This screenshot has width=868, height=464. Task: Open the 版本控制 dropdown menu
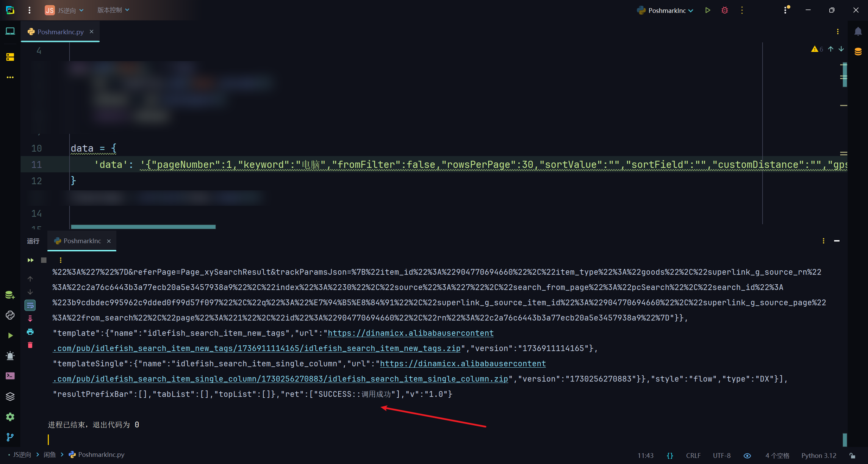point(113,10)
